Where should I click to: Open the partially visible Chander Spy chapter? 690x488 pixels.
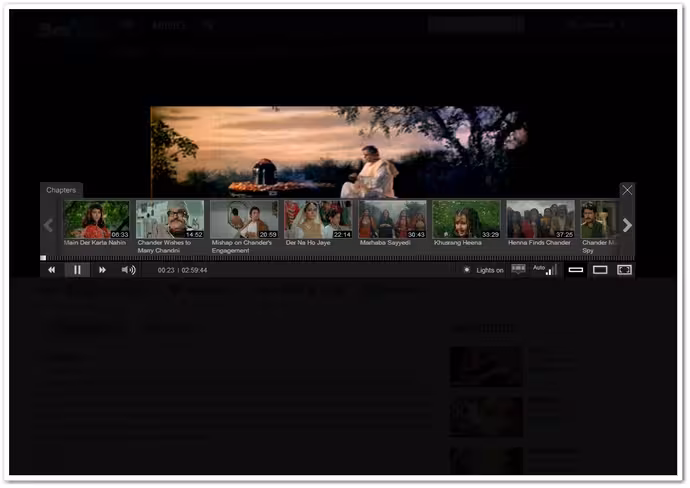(x=600, y=219)
